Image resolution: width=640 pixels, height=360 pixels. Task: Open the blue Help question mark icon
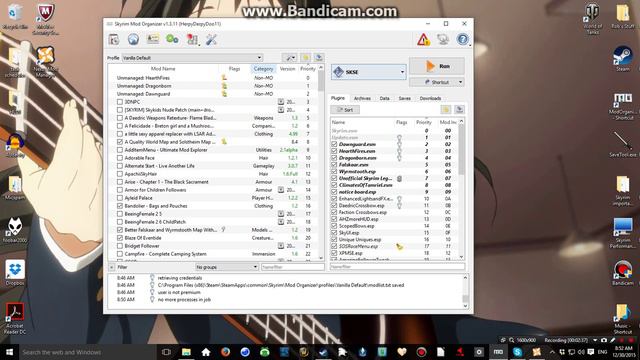pyautogui.click(x=462, y=40)
